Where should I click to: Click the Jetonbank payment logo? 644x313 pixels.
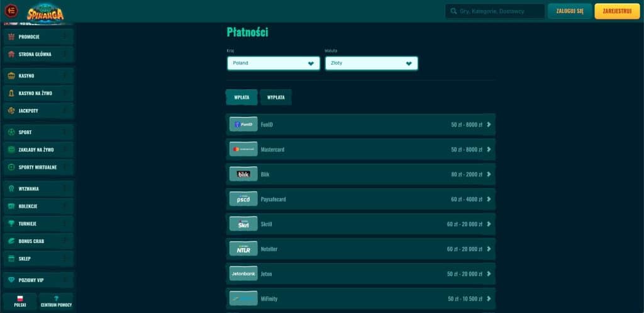point(243,273)
